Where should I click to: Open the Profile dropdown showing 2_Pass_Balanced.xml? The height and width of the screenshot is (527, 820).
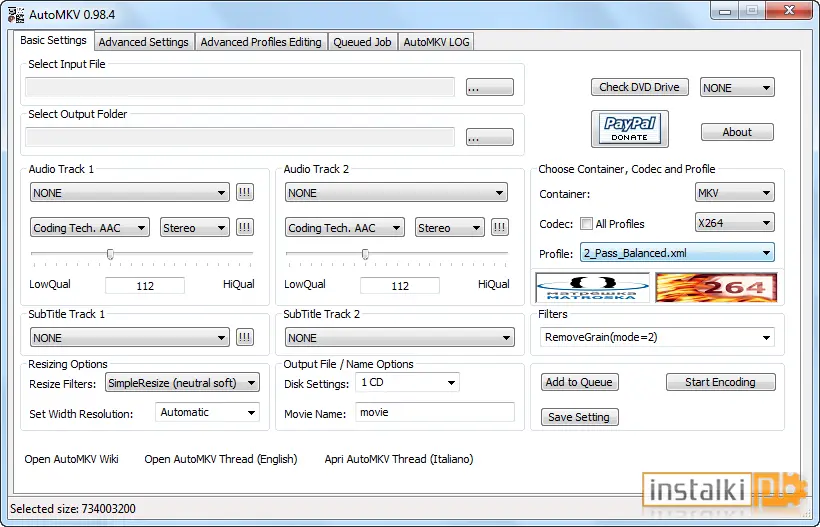point(677,253)
